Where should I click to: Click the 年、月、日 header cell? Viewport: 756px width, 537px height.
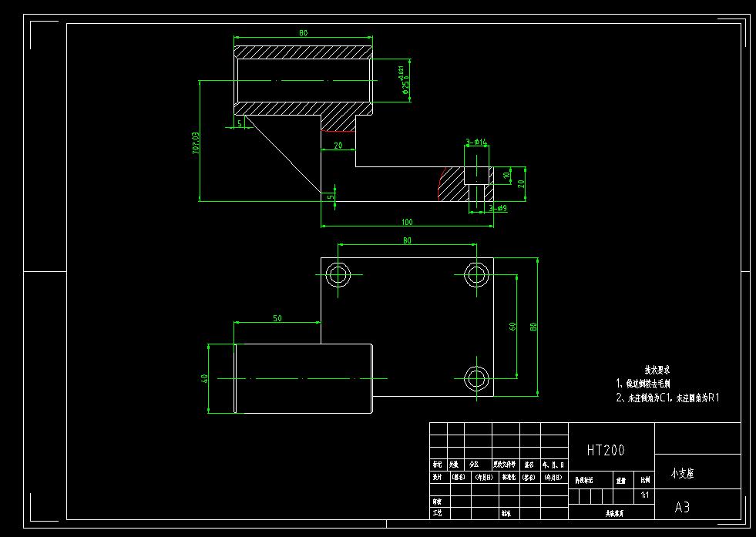pyautogui.click(x=553, y=465)
